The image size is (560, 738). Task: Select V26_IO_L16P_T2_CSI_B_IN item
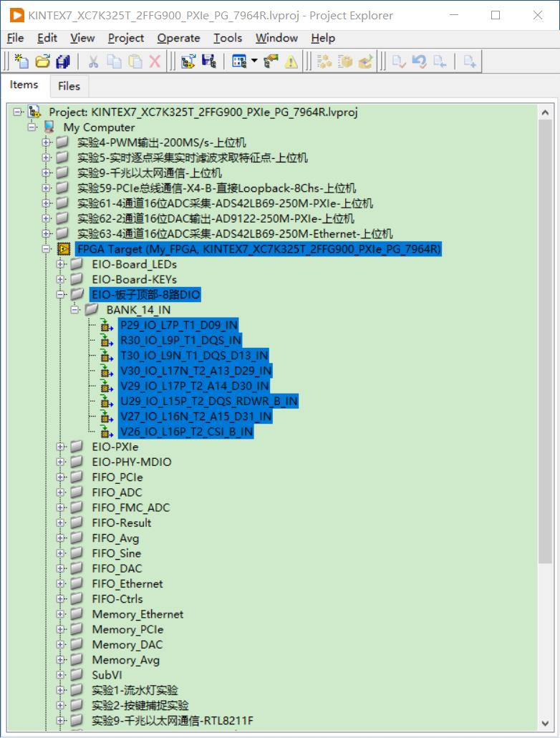[x=186, y=432]
